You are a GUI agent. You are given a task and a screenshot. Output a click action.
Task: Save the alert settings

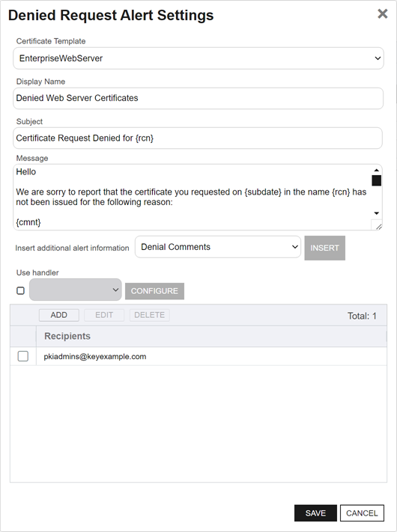click(315, 513)
